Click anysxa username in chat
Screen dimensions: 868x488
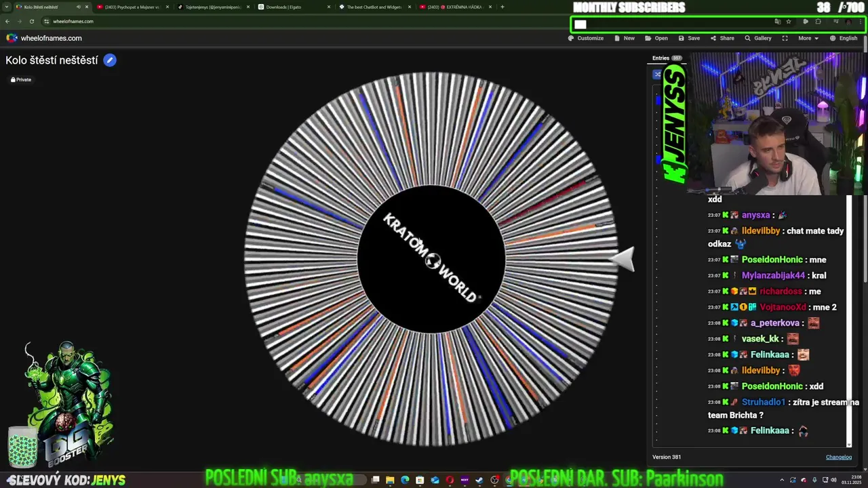[x=755, y=215]
